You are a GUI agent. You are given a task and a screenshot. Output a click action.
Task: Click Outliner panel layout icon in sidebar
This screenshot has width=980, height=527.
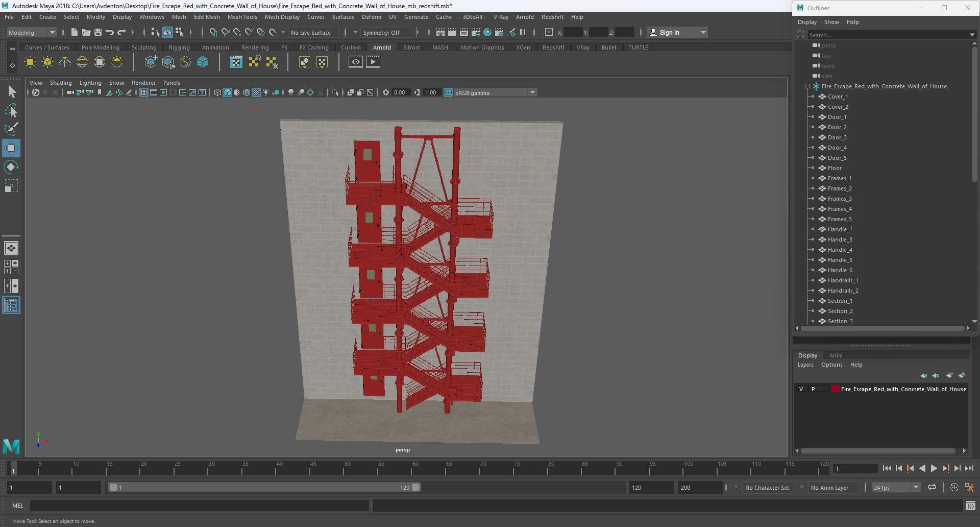(11, 305)
